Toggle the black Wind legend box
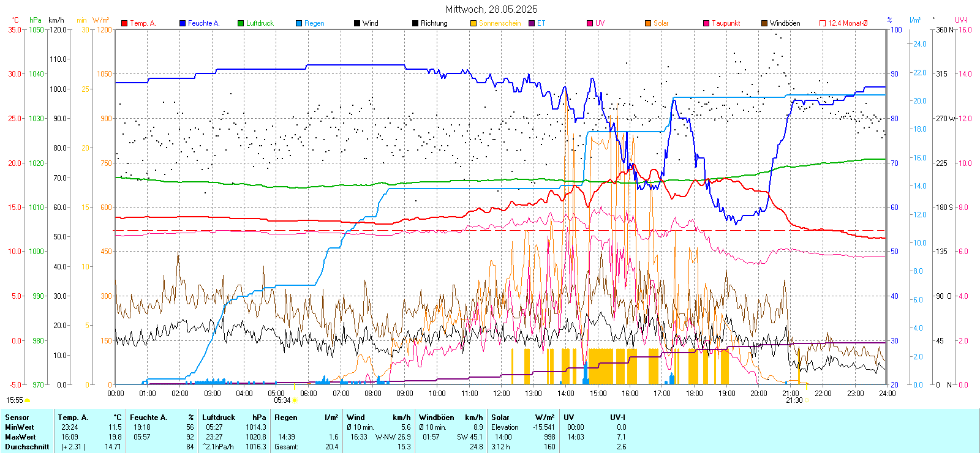The width and height of the screenshot is (980, 453). point(357,23)
